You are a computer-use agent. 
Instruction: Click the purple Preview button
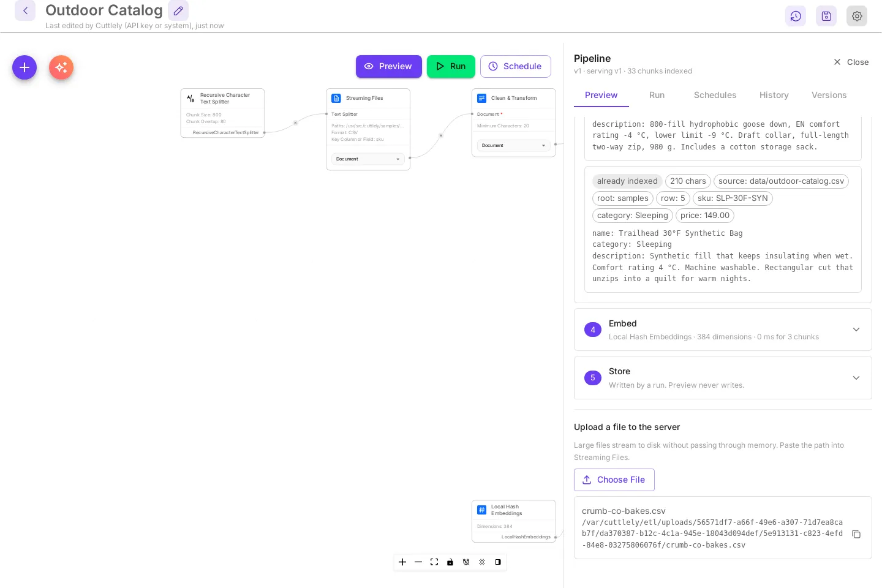click(389, 66)
